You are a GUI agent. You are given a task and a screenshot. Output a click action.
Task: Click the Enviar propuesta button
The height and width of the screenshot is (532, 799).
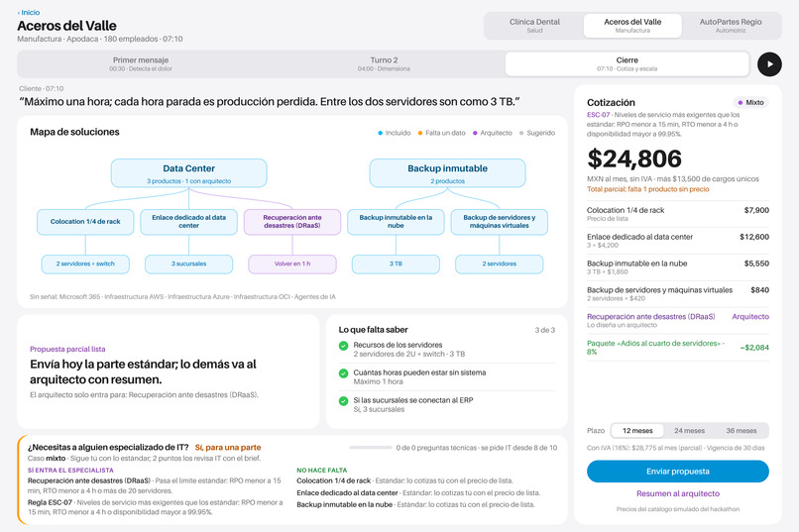tap(678, 472)
